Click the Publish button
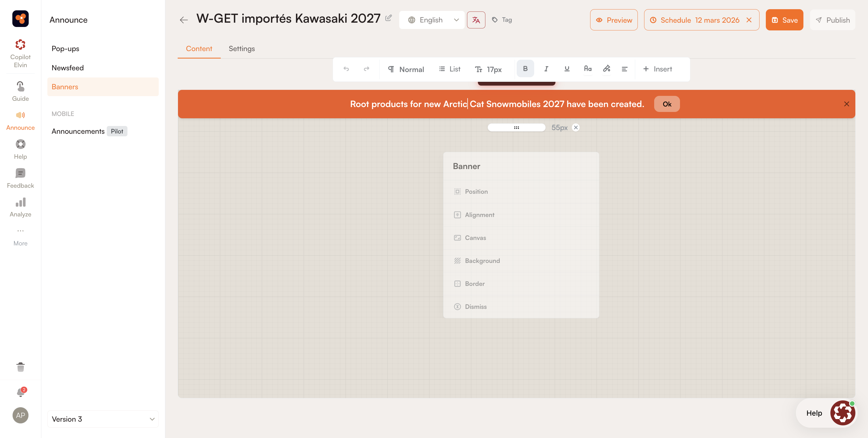 [x=832, y=20]
